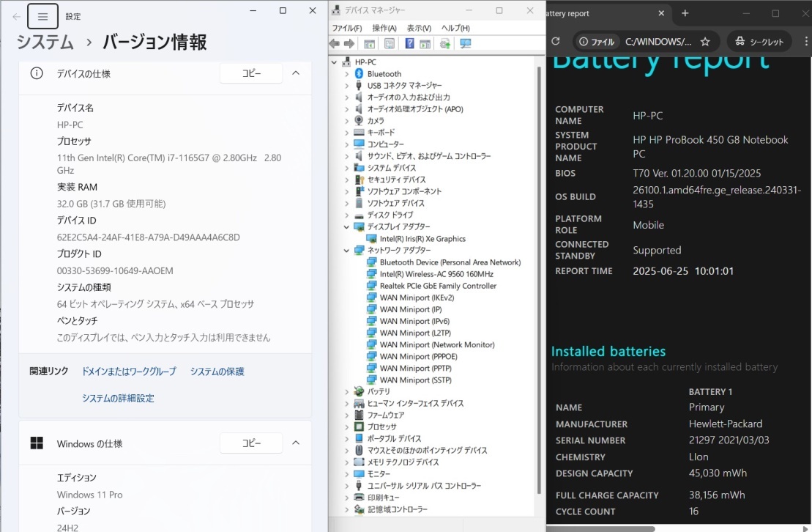Open the 表示(V) menu in Device Manager

tap(419, 28)
